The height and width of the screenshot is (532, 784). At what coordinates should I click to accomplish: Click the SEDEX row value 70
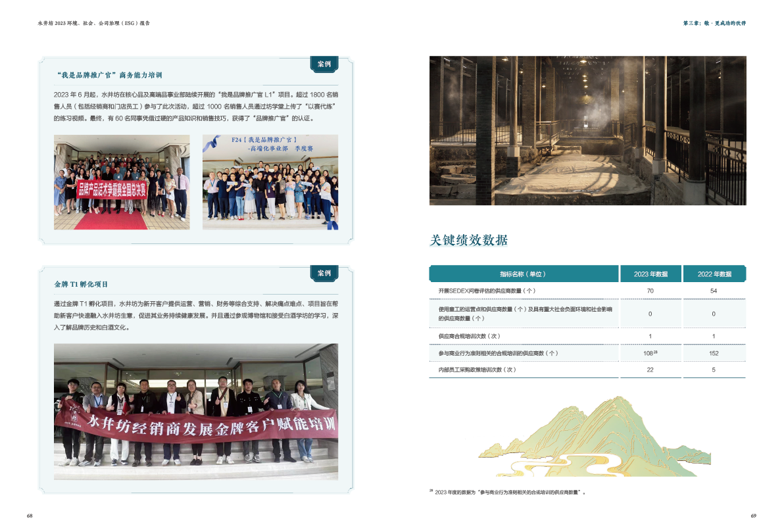coord(650,291)
